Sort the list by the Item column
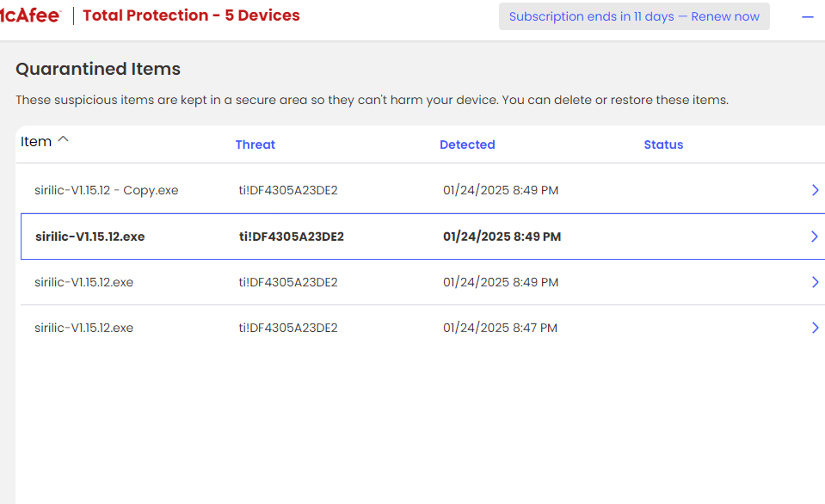The height and width of the screenshot is (504, 825). (x=36, y=142)
